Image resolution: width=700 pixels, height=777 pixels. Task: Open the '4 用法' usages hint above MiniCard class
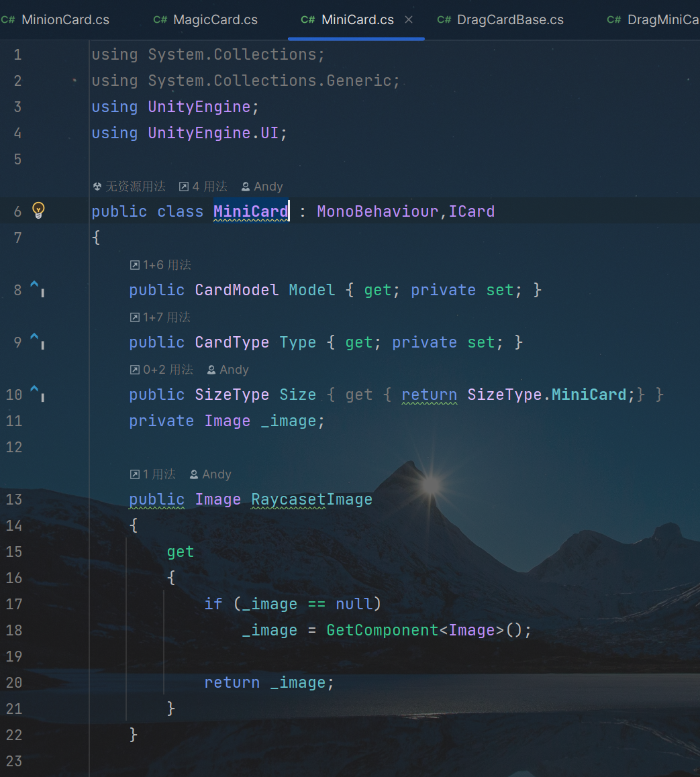[x=203, y=187]
